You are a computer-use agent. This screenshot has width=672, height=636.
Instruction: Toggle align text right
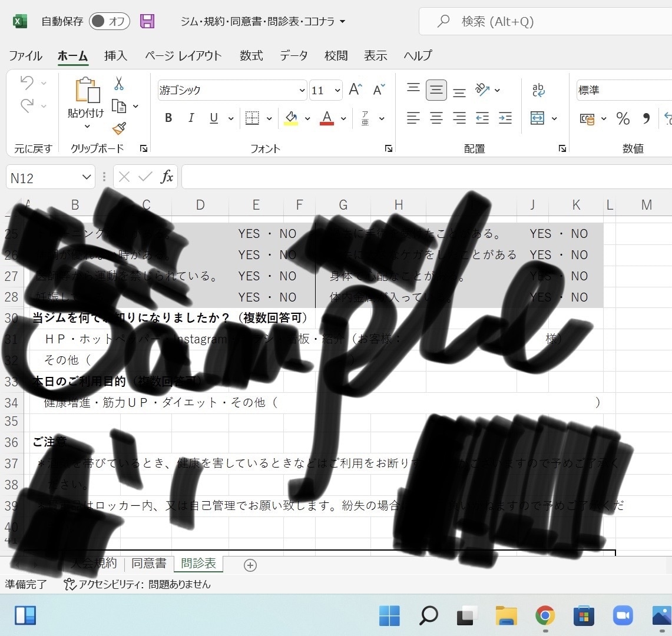point(459,118)
